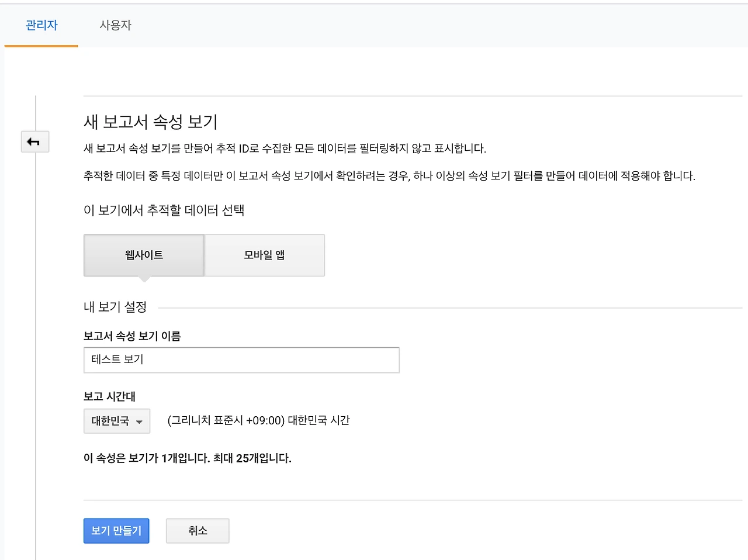This screenshot has width=748, height=560.
Task: Open the 대한민국 timezone country dropdown
Action: 117,421
